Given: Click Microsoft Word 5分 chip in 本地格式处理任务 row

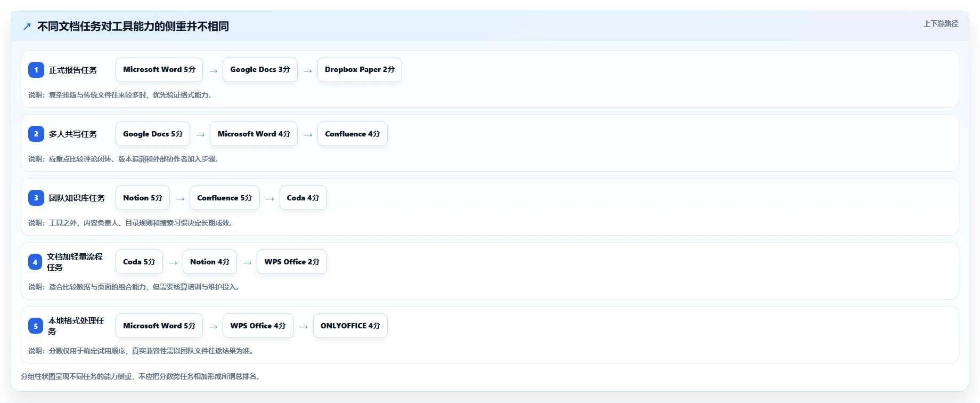Looking at the screenshot, I should tap(159, 326).
